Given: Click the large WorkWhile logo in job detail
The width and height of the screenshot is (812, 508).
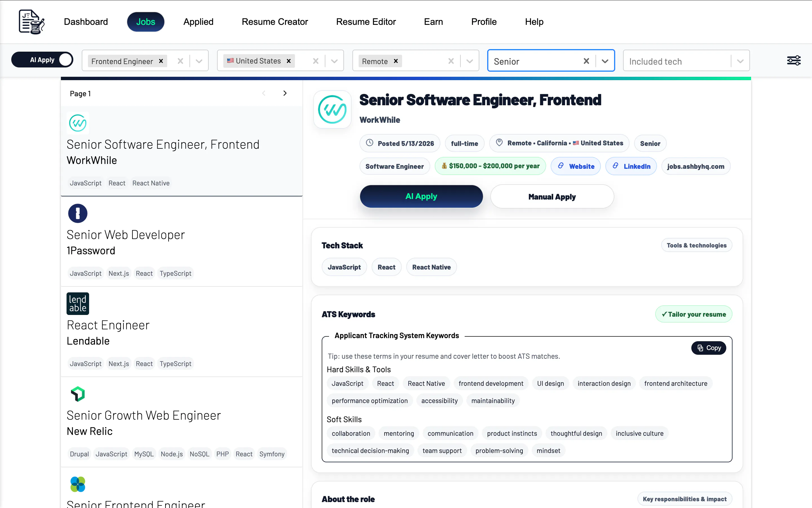Looking at the screenshot, I should 332,110.
